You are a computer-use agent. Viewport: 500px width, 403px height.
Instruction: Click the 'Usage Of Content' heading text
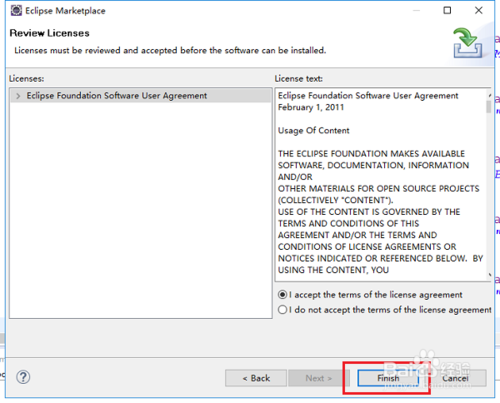coord(314,131)
